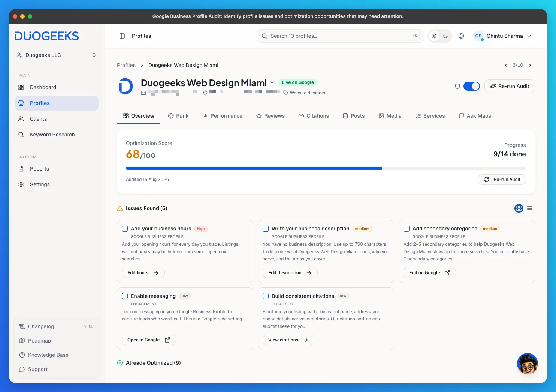This screenshot has width=556, height=392.
Task: Click the optimization score progress bar
Action: click(x=326, y=168)
